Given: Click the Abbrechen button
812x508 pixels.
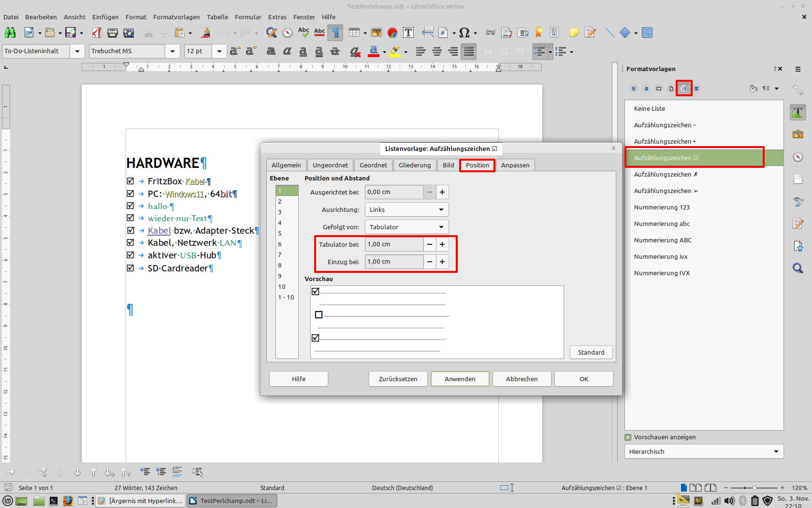Looking at the screenshot, I should coord(522,379).
